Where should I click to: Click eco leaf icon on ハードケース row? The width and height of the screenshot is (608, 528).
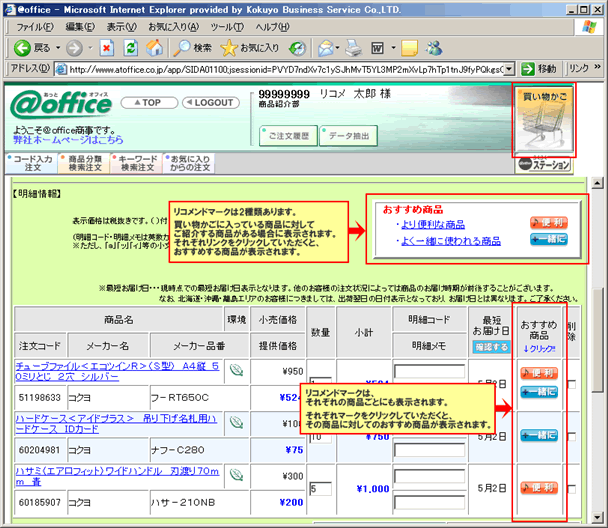pyautogui.click(x=236, y=422)
